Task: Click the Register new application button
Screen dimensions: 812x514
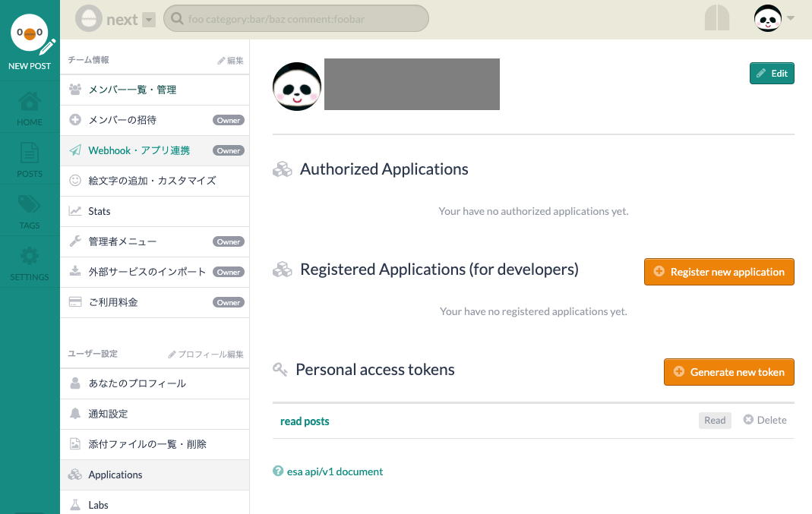Action: pyautogui.click(x=719, y=272)
